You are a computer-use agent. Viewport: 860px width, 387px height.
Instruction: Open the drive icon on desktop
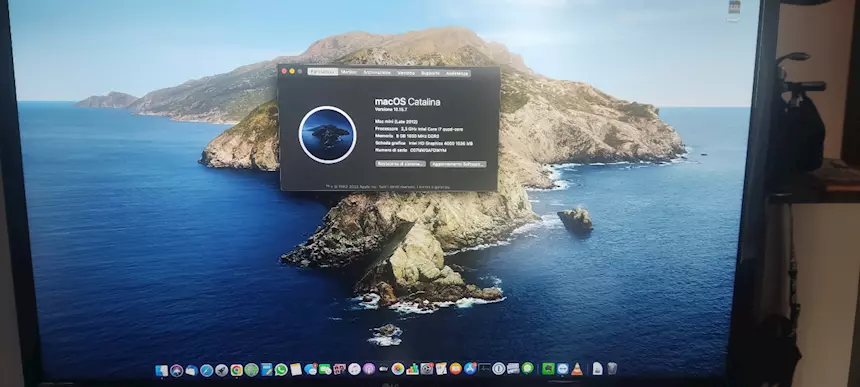[734, 8]
